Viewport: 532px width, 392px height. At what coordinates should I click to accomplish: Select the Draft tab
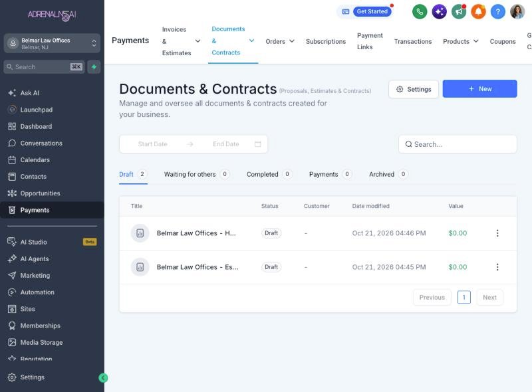(x=133, y=174)
